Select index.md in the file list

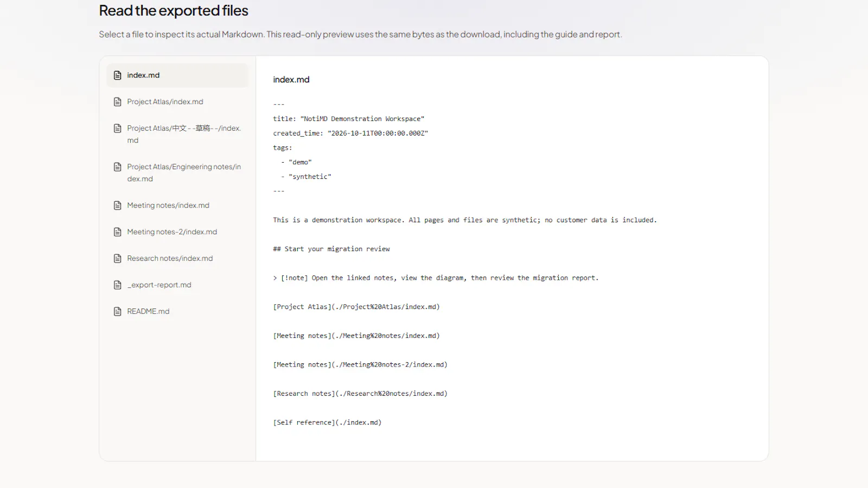click(177, 75)
